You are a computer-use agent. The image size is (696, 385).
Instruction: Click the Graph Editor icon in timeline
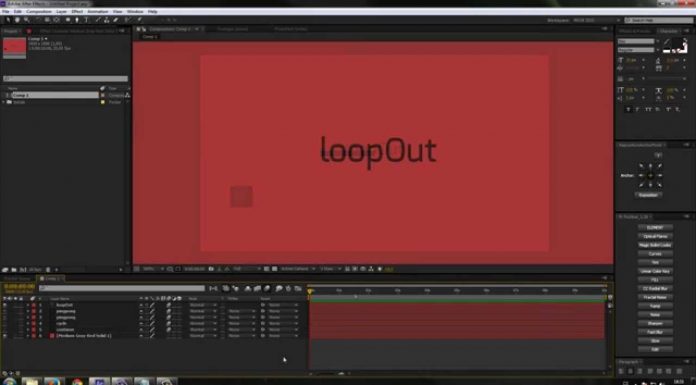298,289
